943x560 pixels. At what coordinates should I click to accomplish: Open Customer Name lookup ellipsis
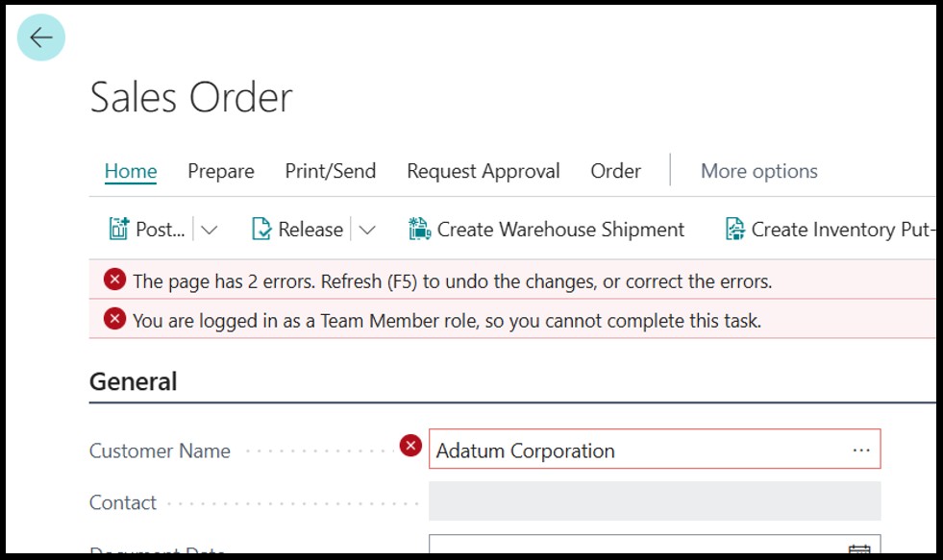[x=861, y=450]
